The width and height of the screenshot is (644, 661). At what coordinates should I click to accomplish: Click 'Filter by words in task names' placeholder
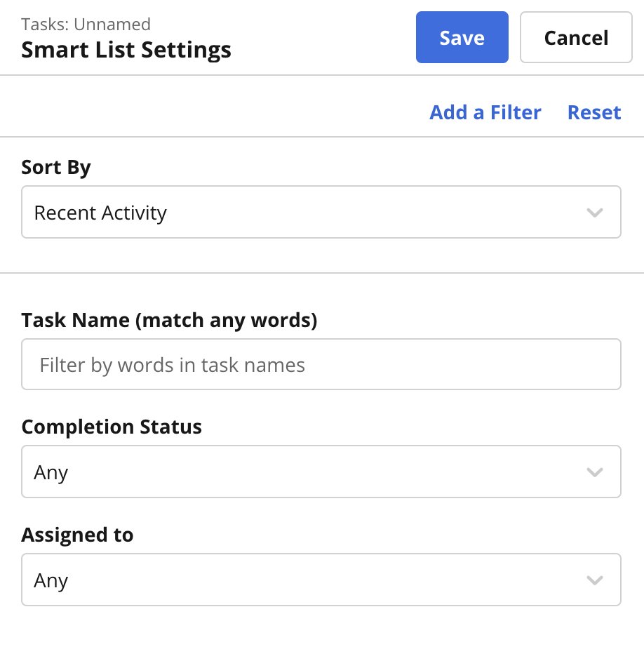172,365
